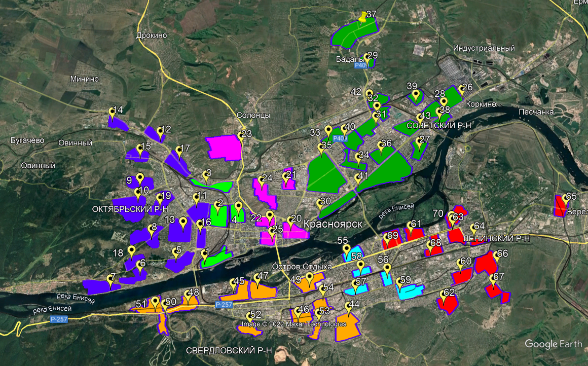588x366 pixels.
Task: Select placemark pin number 52
Action: coord(249,317)
